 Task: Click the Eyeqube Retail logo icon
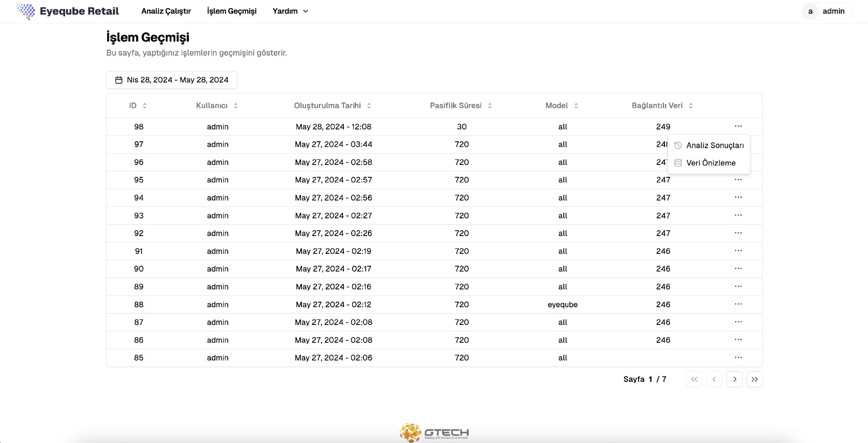coord(26,11)
